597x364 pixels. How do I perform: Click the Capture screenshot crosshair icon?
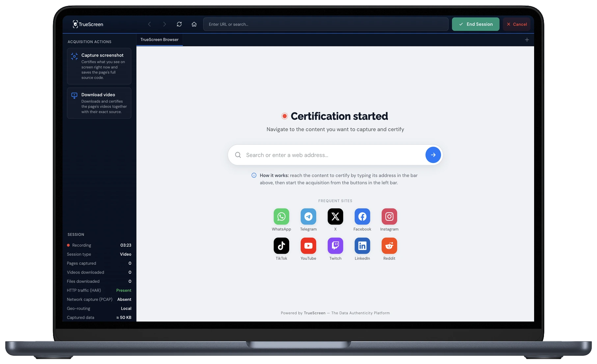pos(74,56)
